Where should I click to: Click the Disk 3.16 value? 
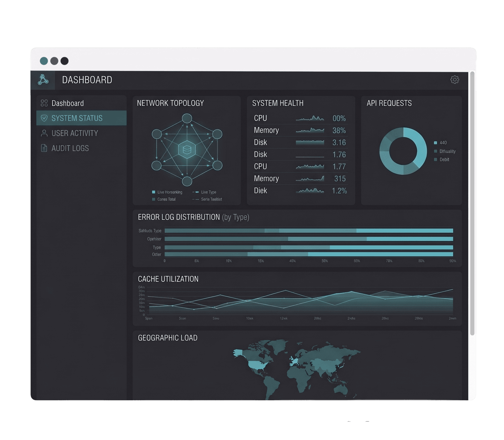339,143
